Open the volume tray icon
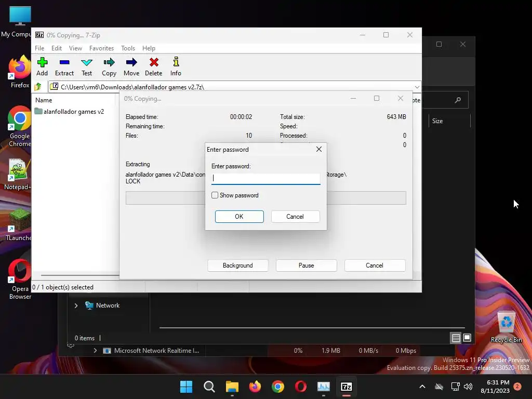532x399 pixels. click(x=468, y=387)
